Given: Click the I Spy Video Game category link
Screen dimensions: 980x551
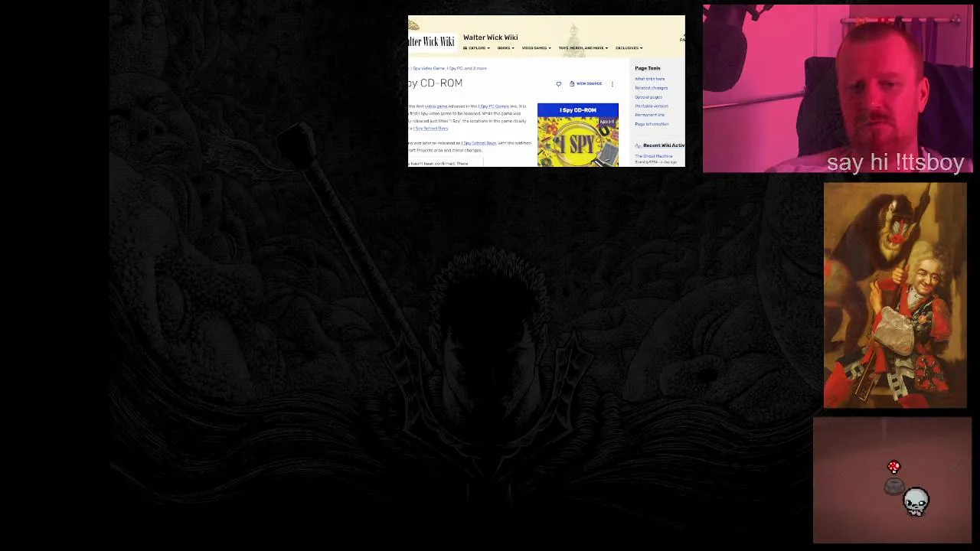Looking at the screenshot, I should click(x=428, y=68).
